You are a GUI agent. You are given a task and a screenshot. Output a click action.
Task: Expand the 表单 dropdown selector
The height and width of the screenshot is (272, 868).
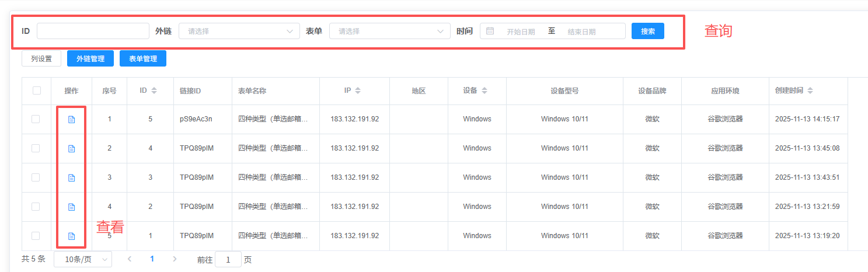click(389, 31)
